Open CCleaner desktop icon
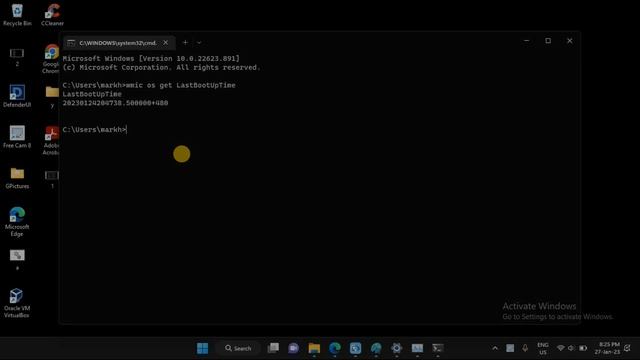Viewport: 640px width, 360px height. point(52,15)
